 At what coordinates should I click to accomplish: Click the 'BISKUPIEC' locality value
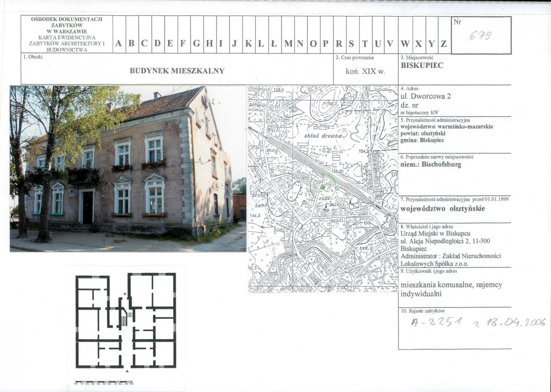422,65
